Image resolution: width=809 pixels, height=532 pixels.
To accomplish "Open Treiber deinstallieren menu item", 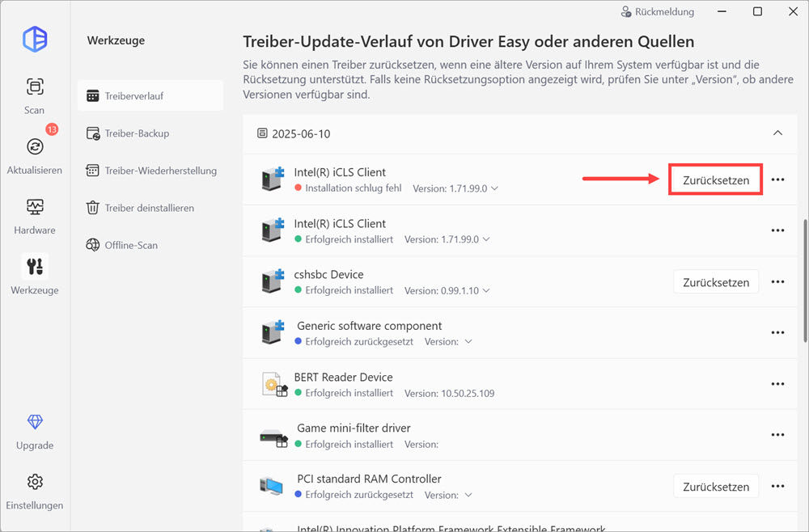I will [150, 209].
